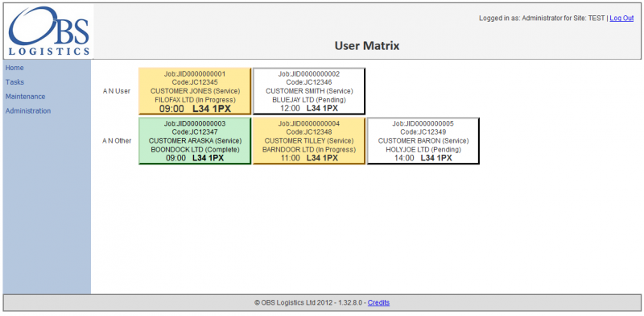This screenshot has width=644, height=316.
Task: Click the FILOFAX LTD (In Progress) line
Action: [195, 100]
